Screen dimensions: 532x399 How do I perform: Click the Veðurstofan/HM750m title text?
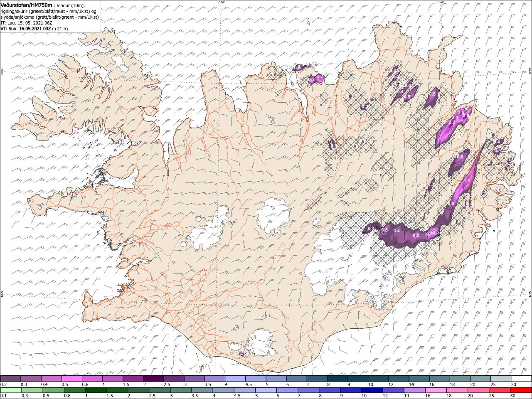26,5
